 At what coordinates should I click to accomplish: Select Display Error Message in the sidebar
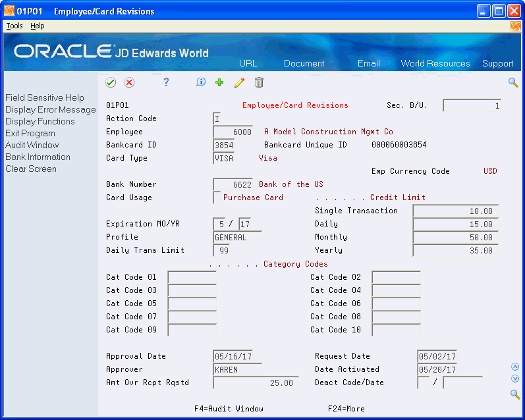click(x=51, y=109)
